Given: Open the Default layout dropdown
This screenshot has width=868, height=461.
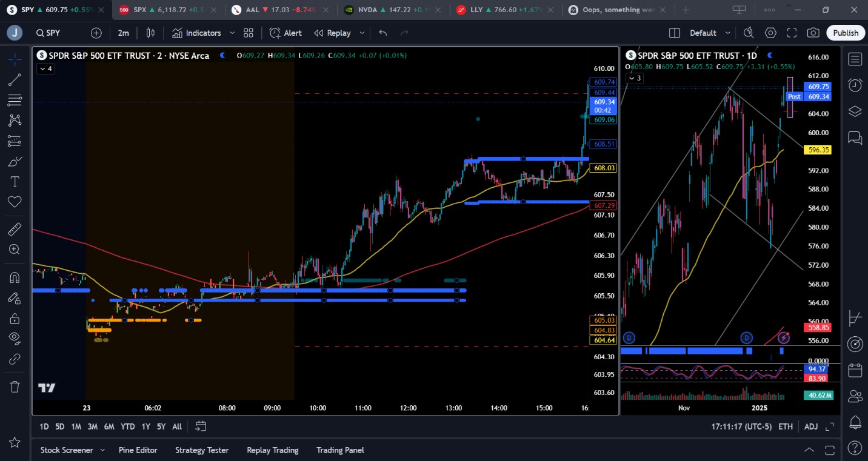Looking at the screenshot, I should pos(712,33).
